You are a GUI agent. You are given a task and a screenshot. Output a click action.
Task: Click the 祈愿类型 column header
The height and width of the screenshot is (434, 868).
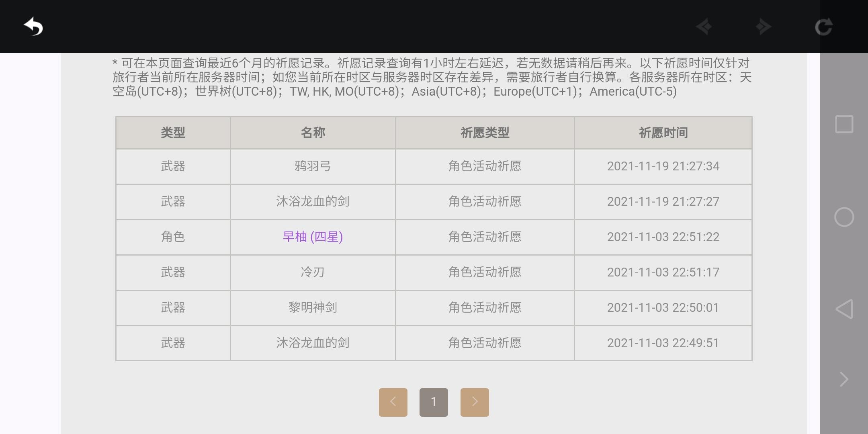pyautogui.click(x=485, y=133)
